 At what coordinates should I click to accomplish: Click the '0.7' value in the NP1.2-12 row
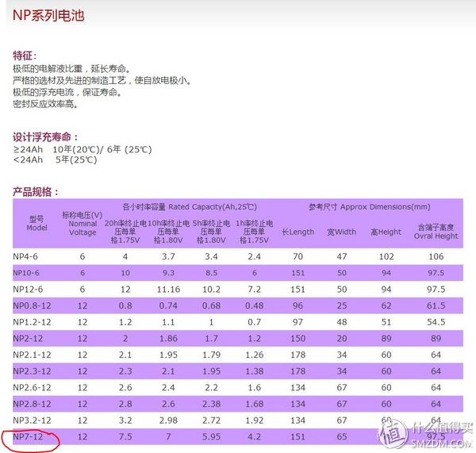255,322
